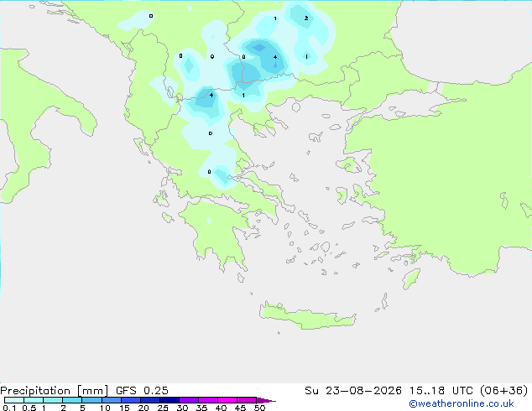Click the 30 mm purple legend swatch
Screen dimensions: 532x411
(189, 400)
